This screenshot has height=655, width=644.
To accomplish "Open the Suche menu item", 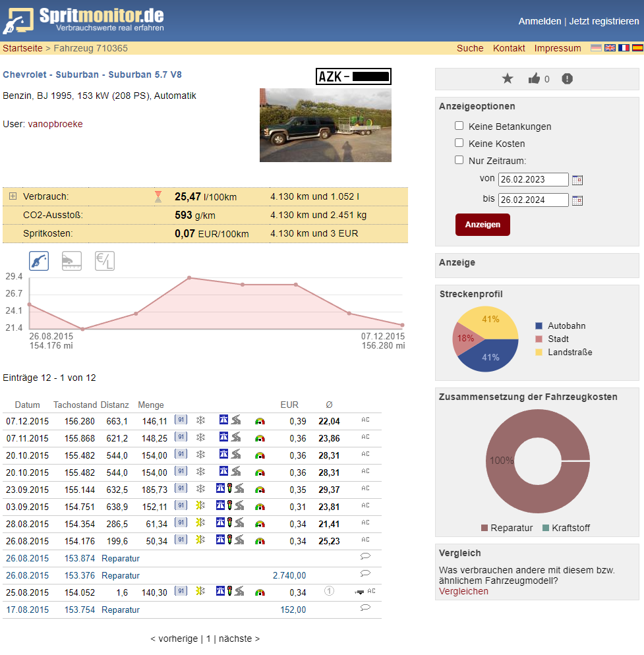I will pos(470,48).
